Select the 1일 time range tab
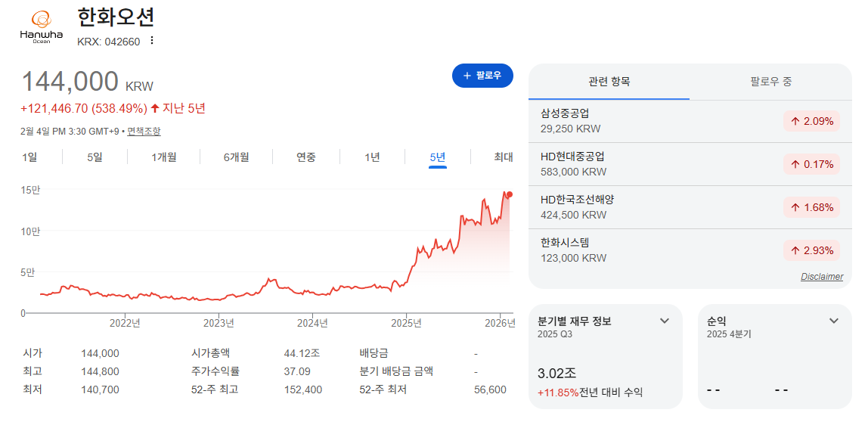Image resolution: width=868 pixels, height=422 pixels. 29,157
